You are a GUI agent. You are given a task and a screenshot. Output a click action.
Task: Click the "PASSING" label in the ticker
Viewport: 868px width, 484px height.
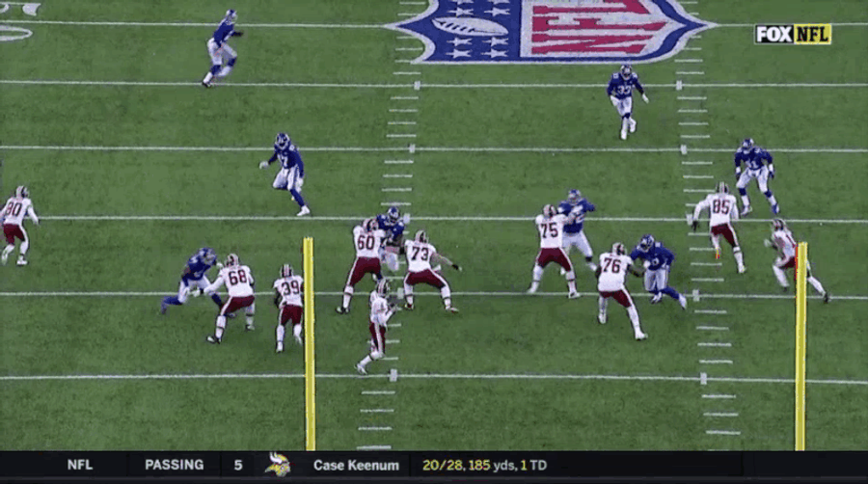pyautogui.click(x=174, y=465)
